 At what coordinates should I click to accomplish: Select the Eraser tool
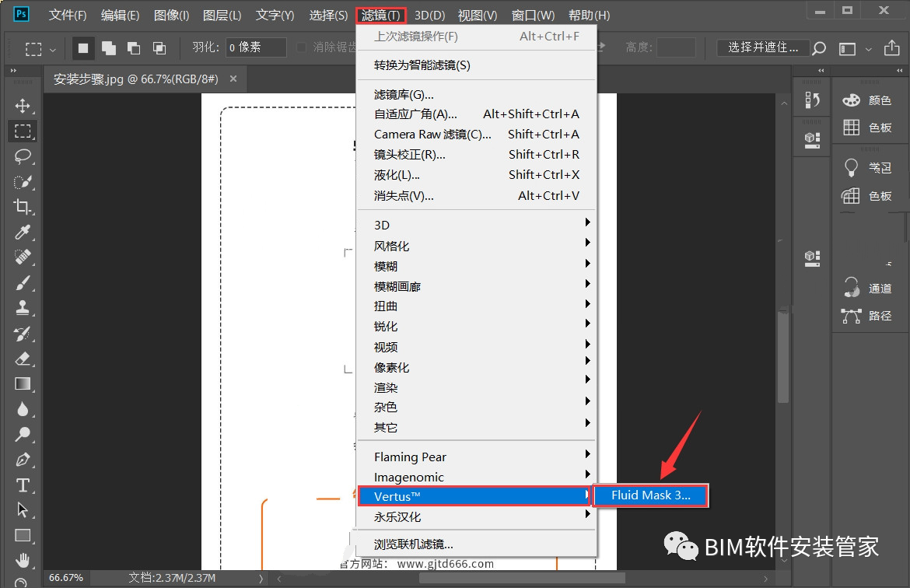pyautogui.click(x=23, y=359)
